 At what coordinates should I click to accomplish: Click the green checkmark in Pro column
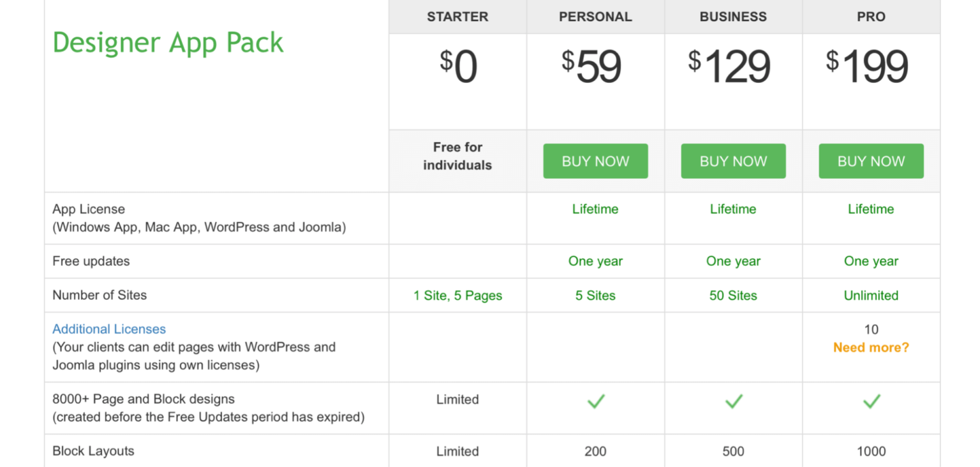(x=871, y=401)
